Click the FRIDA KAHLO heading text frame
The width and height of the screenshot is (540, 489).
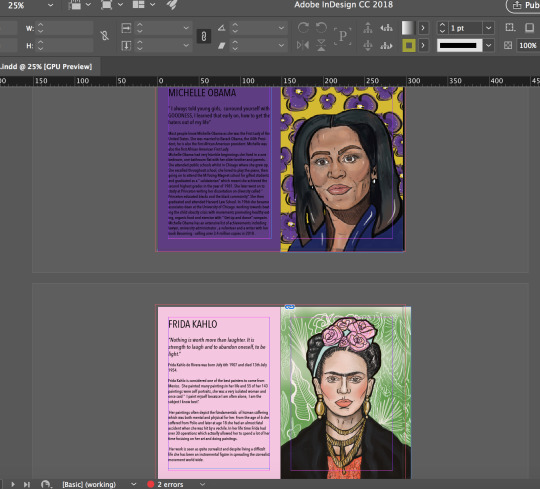[x=193, y=324]
